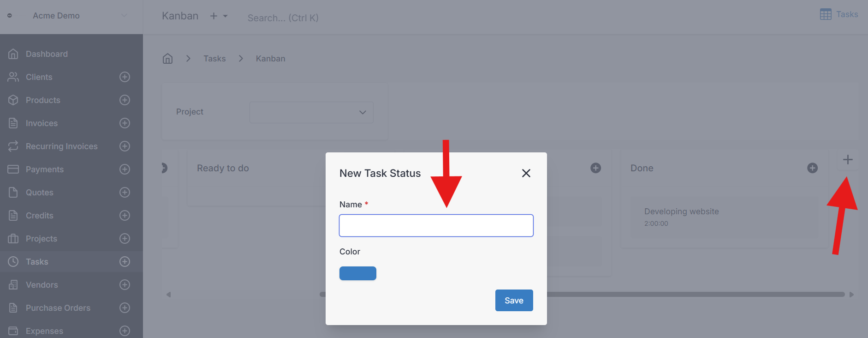Click the Projects briefcase icon
The image size is (868, 338).
point(13,239)
